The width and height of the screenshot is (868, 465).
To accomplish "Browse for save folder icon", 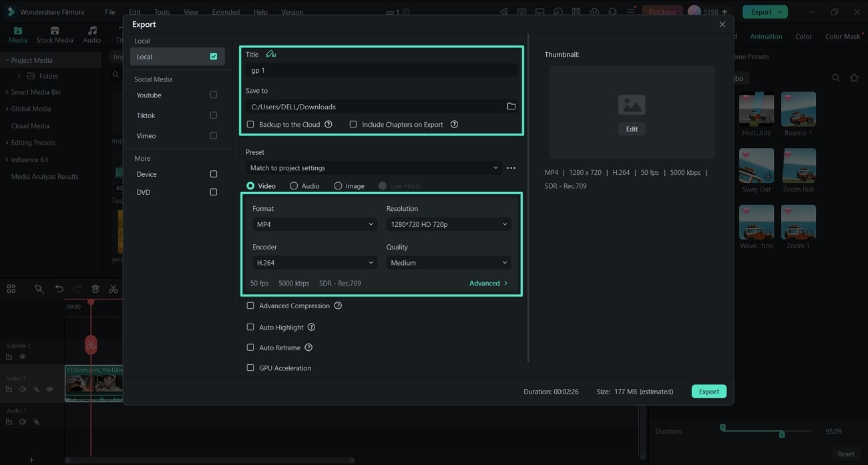I will tap(511, 106).
